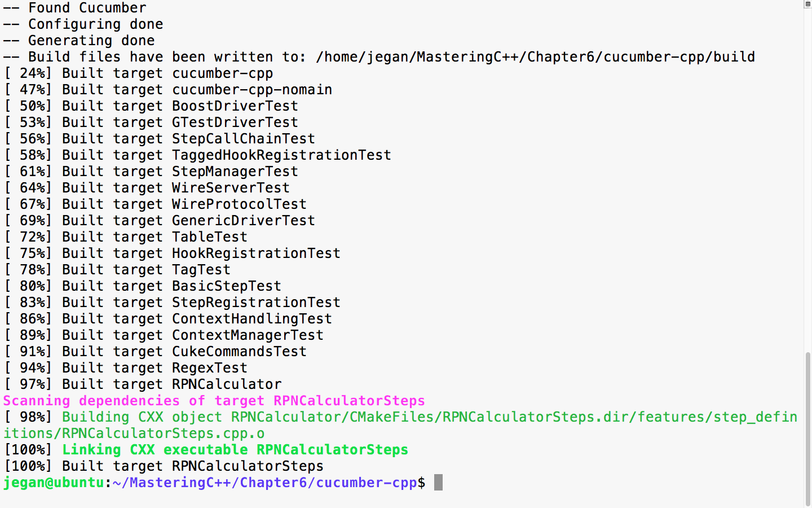Viewport: 812px width, 508px height.
Task: Click the vertical scrollbar thumb
Action: tap(807, 429)
